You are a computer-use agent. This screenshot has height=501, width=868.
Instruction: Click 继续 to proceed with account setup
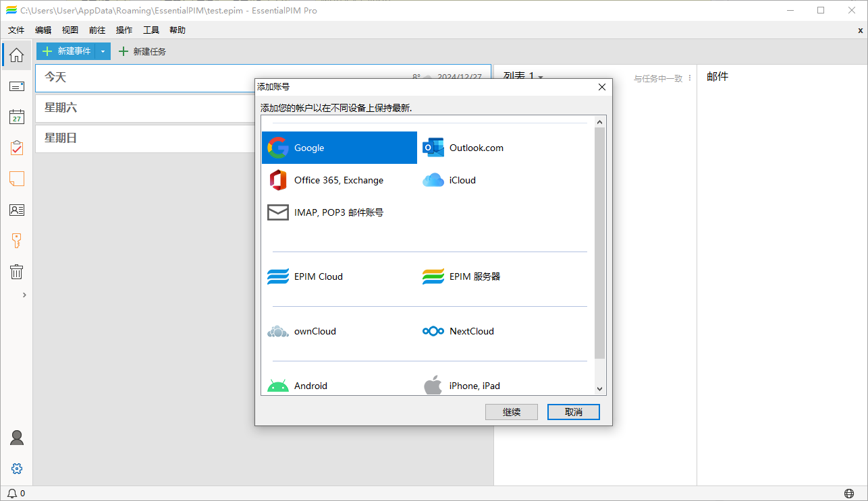[x=512, y=412]
